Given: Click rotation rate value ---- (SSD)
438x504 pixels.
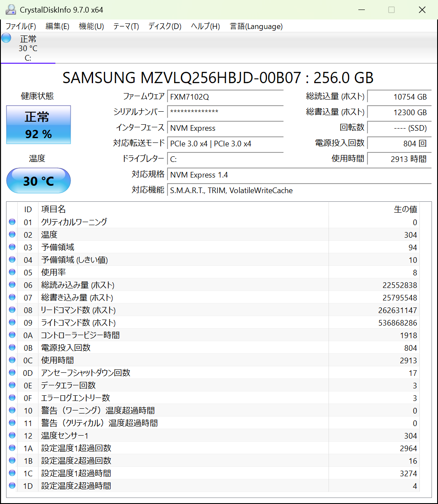Looking at the screenshot, I should click(399, 128).
